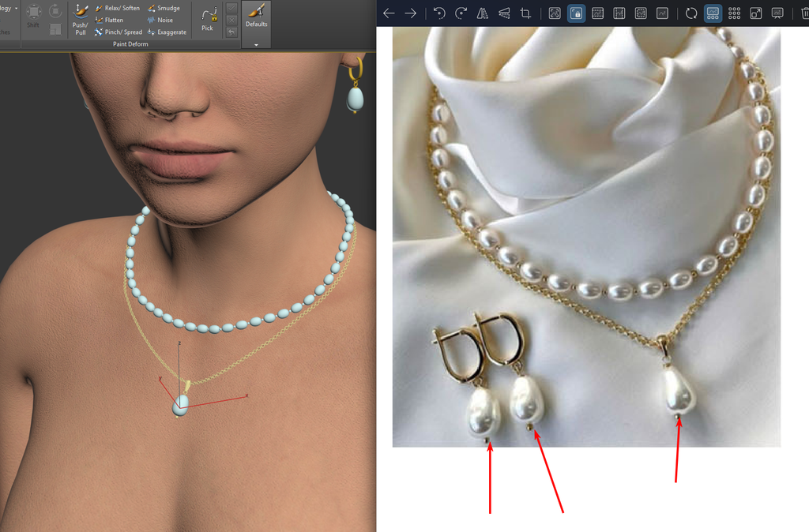Flip image vertically in viewer

(504, 13)
